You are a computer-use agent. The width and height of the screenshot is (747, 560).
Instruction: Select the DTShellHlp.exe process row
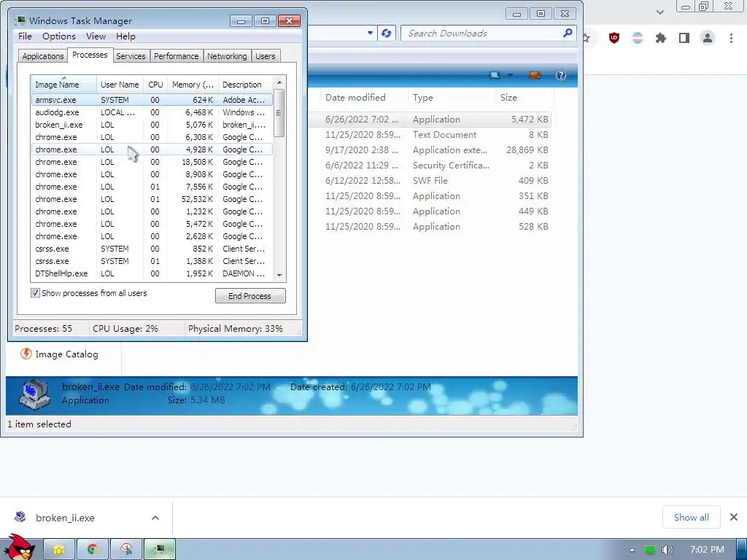(152, 273)
